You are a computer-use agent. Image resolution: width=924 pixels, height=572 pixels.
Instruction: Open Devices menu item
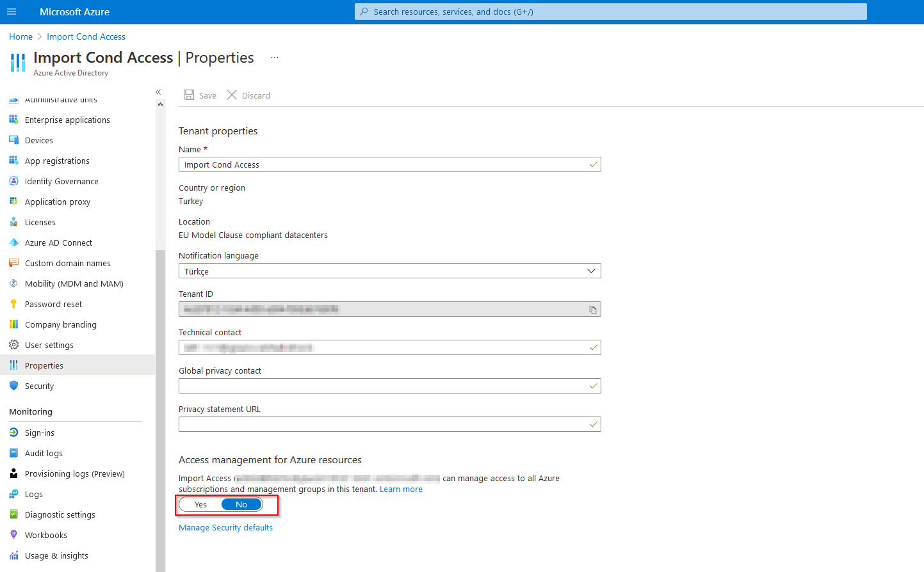click(39, 140)
